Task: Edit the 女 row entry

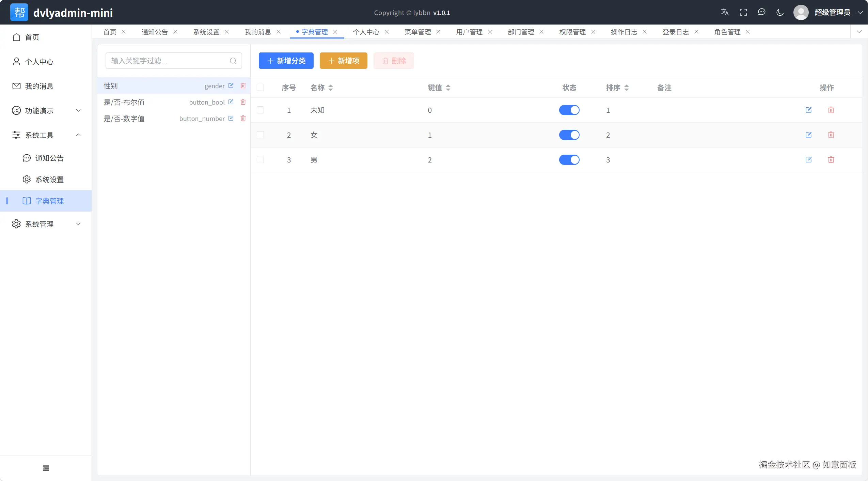Action: pos(808,135)
